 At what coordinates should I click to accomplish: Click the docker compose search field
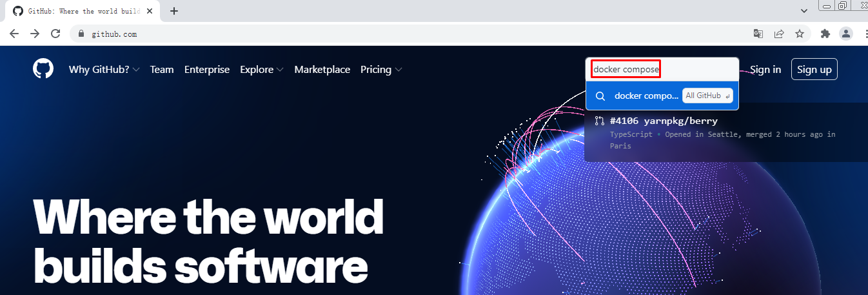[662, 69]
